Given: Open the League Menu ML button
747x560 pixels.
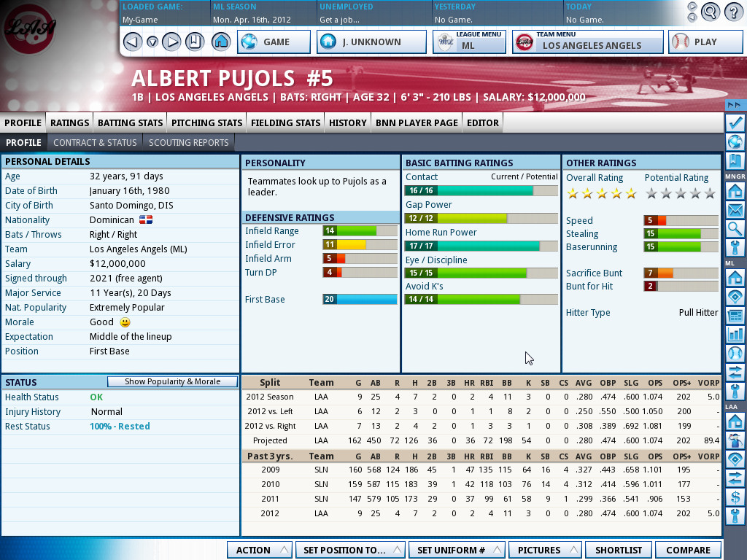Looking at the screenshot, I should pyautogui.click(x=469, y=42).
